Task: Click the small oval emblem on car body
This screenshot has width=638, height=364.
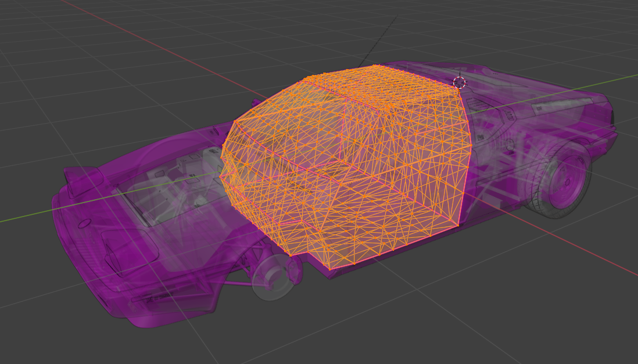Action: click(x=85, y=223)
